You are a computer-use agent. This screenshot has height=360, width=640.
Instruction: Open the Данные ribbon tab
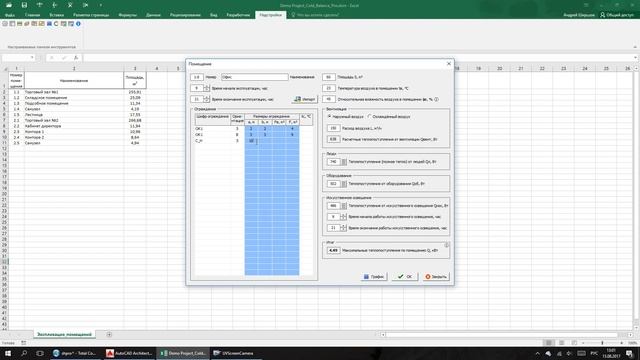pyautogui.click(x=153, y=15)
